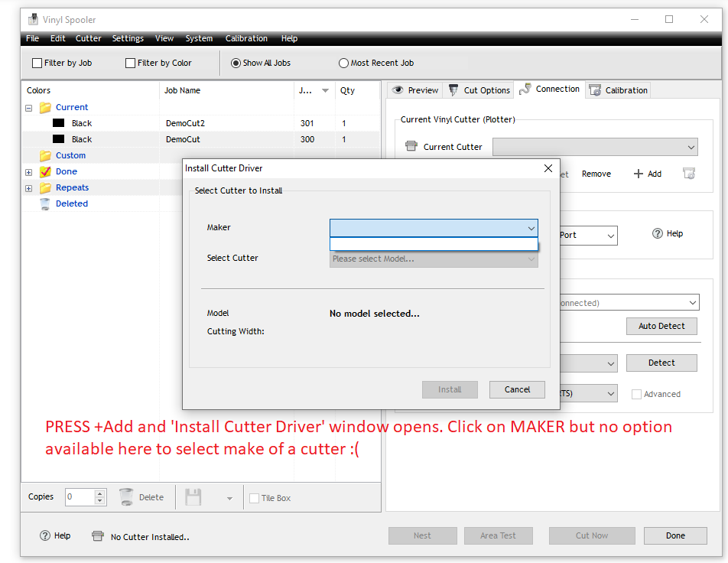This screenshot has height=563, width=728.
Task: Click the printer icon beside Current Cutter
Action: (x=411, y=146)
